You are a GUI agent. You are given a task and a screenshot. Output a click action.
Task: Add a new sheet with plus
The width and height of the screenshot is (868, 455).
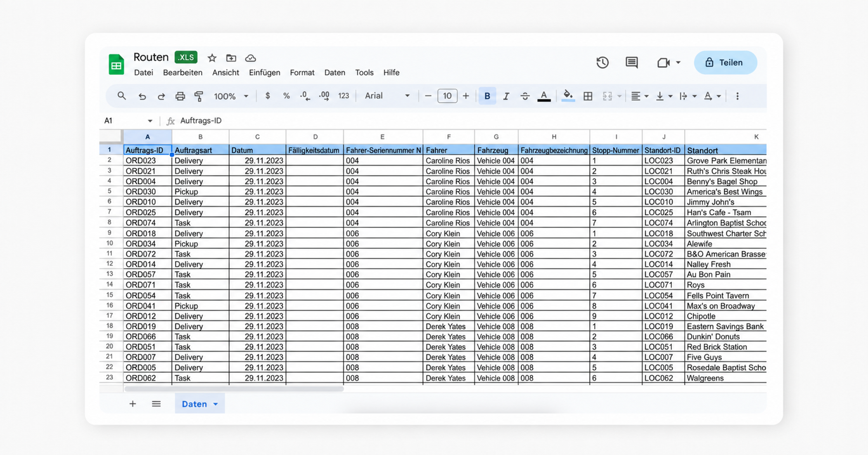click(133, 404)
